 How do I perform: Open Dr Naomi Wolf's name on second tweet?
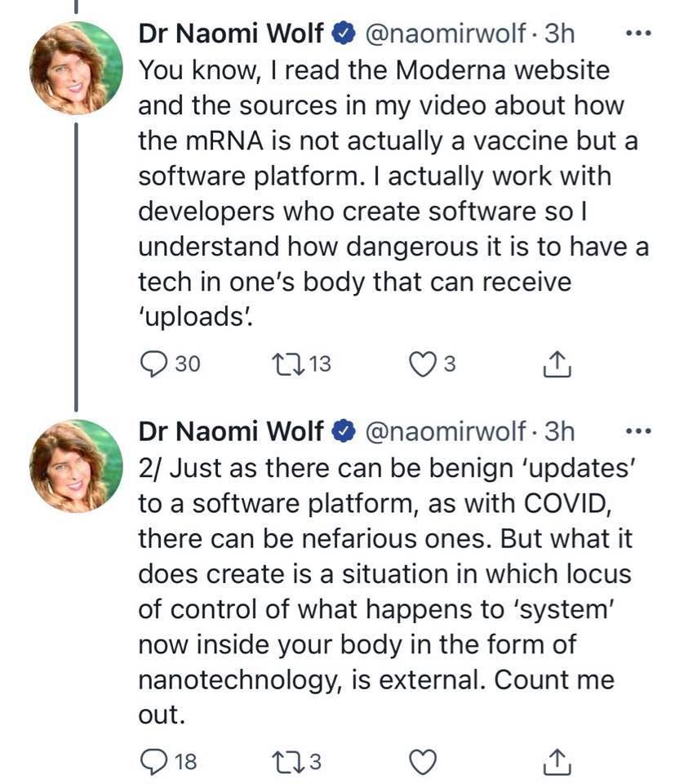231,431
